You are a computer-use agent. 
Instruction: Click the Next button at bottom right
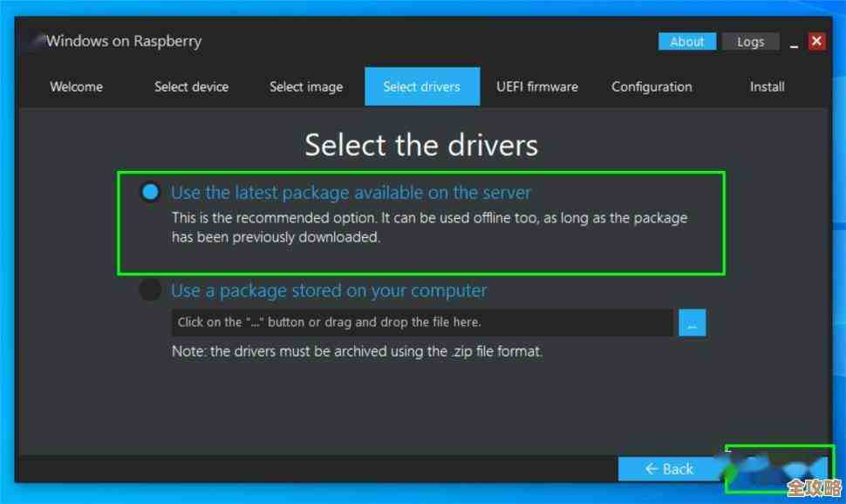click(779, 468)
